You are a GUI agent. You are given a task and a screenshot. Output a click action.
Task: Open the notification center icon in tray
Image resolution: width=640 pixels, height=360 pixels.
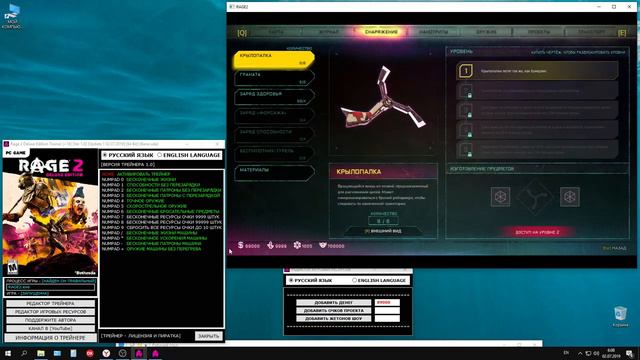(630, 353)
